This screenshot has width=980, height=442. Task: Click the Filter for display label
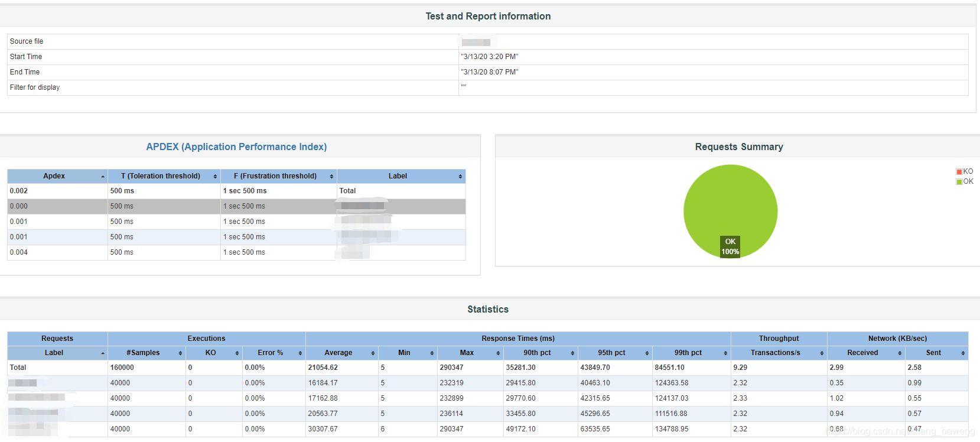(35, 87)
